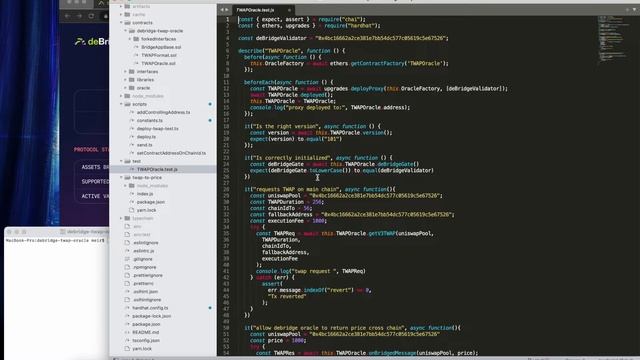
Task: Click the modified dot beside hardhat.config.ts
Action: [210, 308]
